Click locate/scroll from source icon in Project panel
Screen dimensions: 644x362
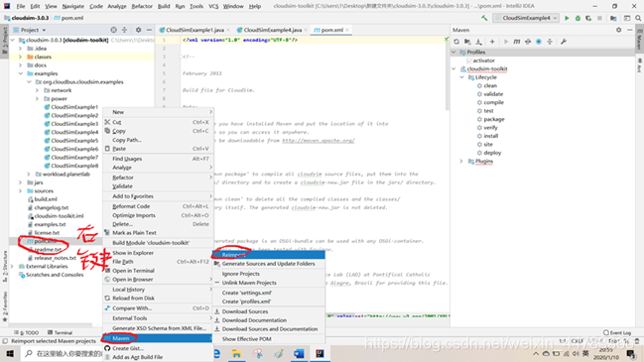(x=113, y=30)
